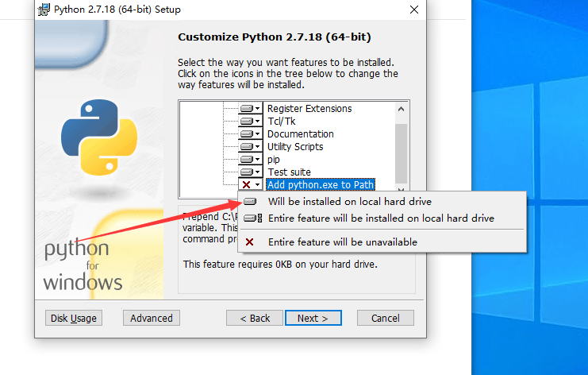The height and width of the screenshot is (375, 588).
Task: Select the pip feature label
Action: tap(274, 160)
